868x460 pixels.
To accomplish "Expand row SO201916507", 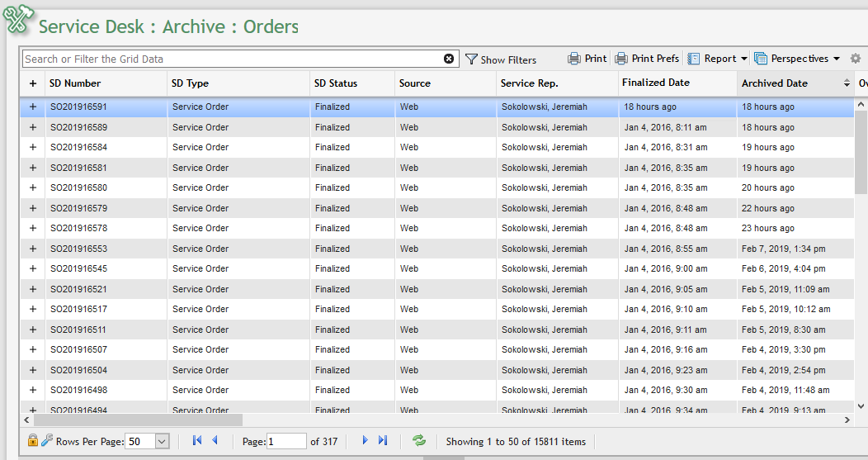I will pos(33,349).
